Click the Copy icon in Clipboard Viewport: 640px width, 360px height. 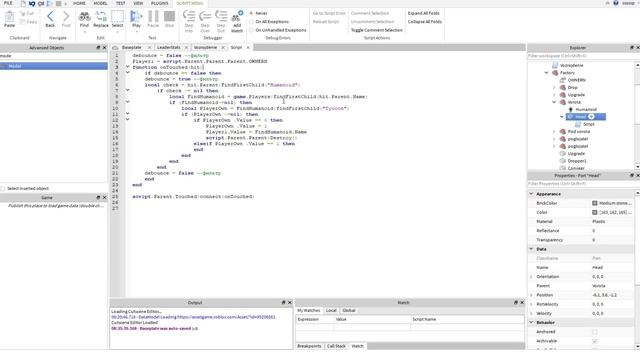(23, 21)
